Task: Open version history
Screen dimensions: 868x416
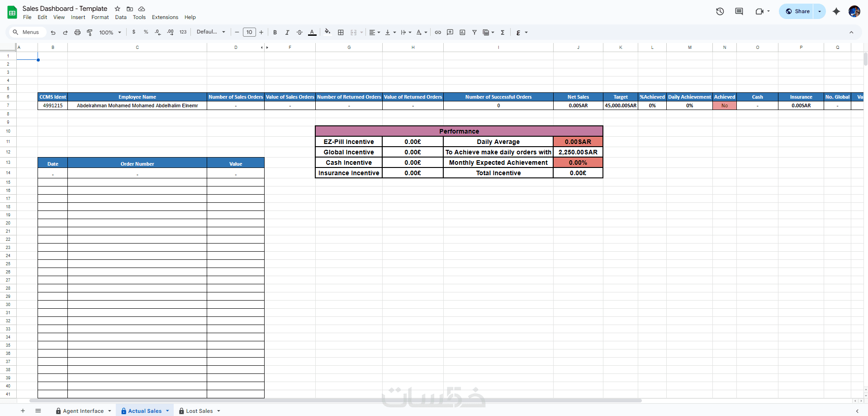Action: click(x=720, y=11)
